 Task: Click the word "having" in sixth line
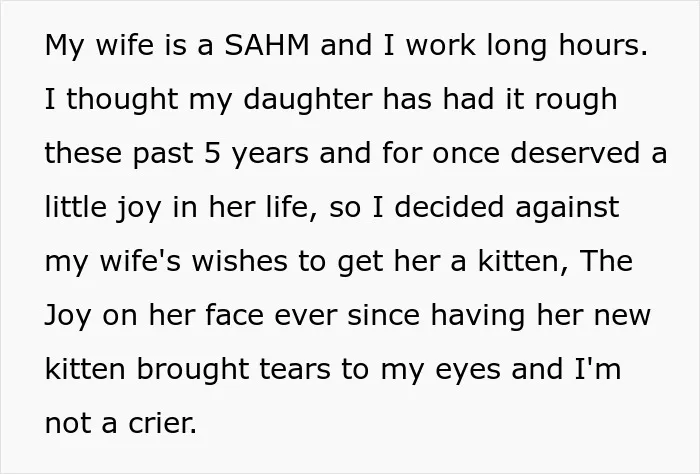[478, 316]
